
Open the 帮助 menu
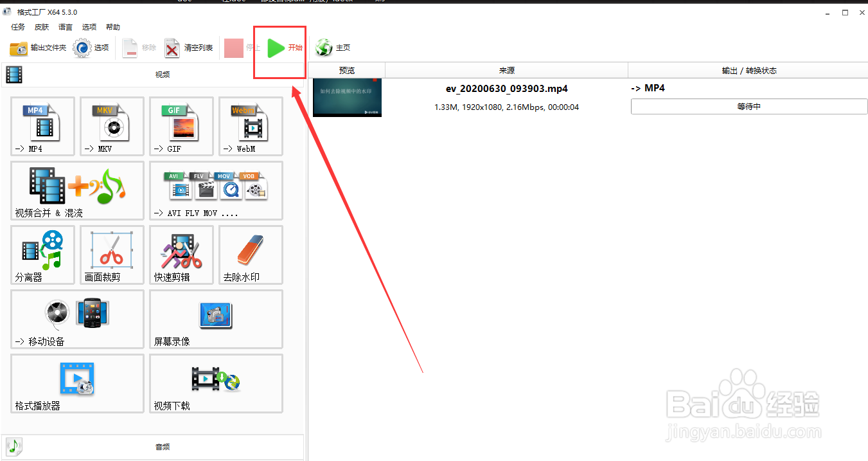pos(113,27)
